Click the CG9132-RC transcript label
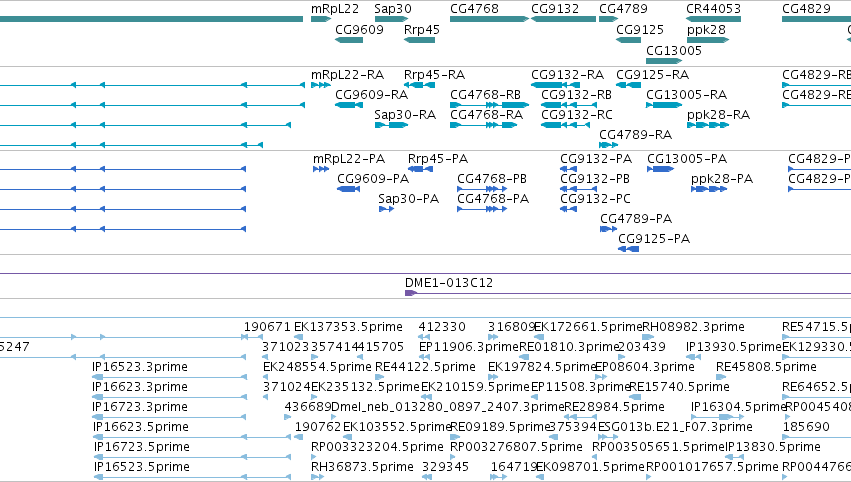This screenshot has height=482, width=851. click(576, 115)
